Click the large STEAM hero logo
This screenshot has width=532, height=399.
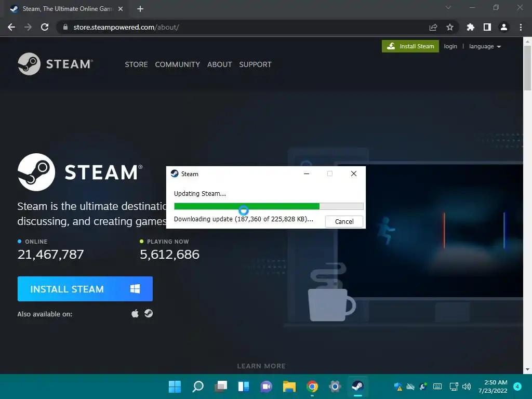(x=80, y=172)
